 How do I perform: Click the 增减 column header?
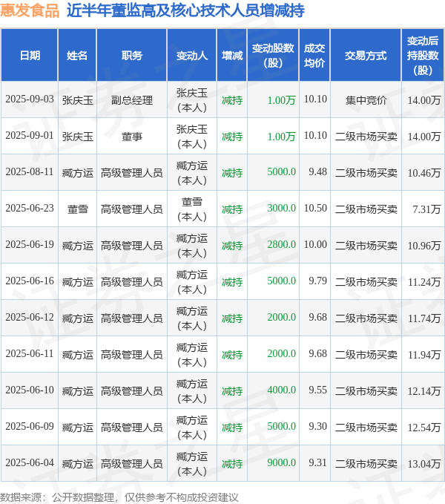[232, 55]
